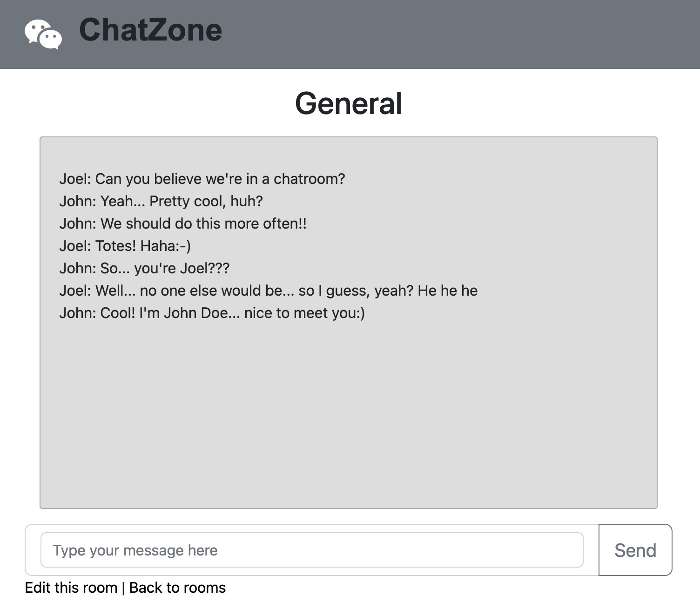Click the ChatZone speech bubbles logo
The width and height of the screenshot is (700, 596).
44,33
